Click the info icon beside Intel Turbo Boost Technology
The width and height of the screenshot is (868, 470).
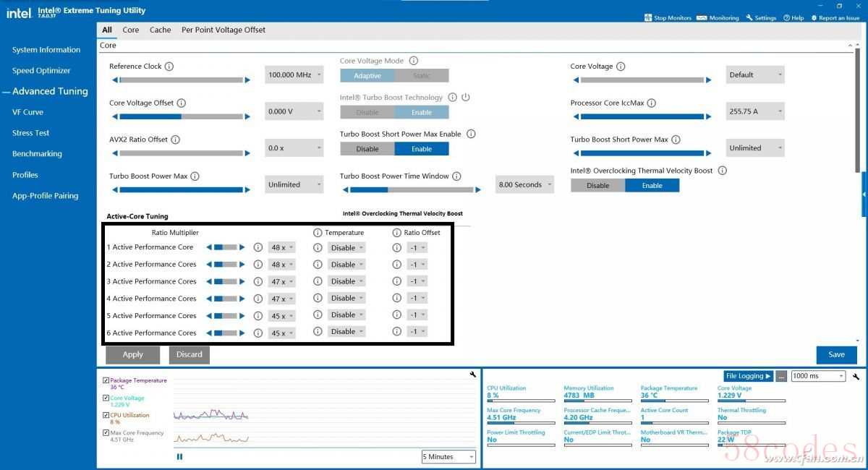(x=452, y=98)
